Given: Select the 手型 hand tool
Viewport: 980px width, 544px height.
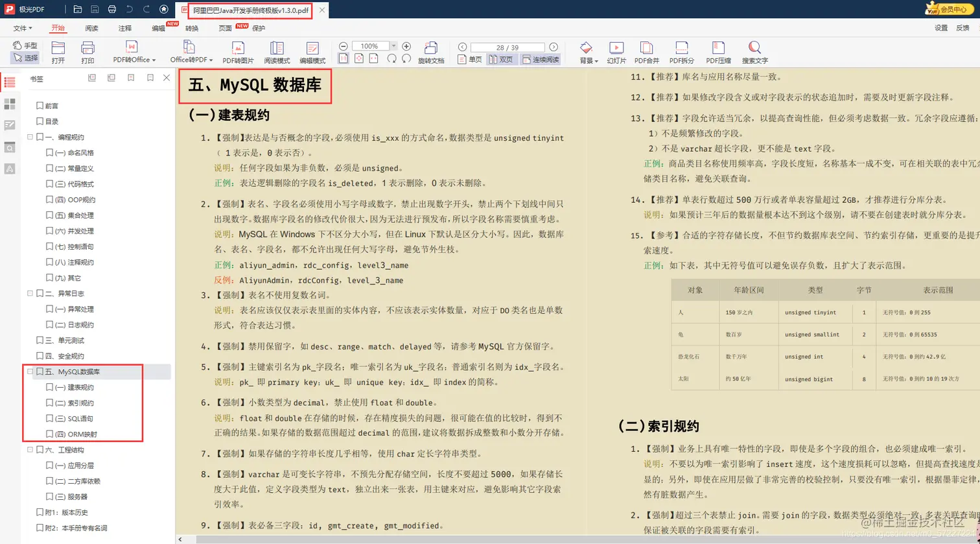Looking at the screenshot, I should click(x=25, y=45).
